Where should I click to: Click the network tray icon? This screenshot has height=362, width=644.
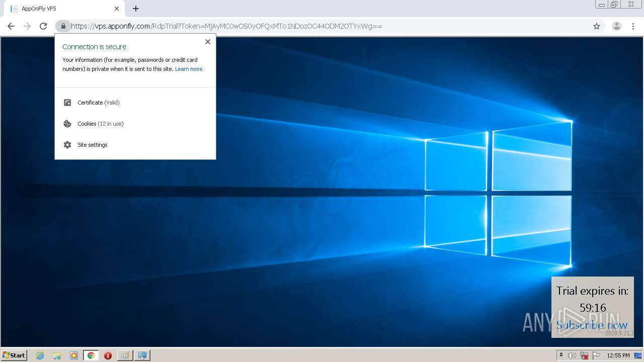coord(584,355)
